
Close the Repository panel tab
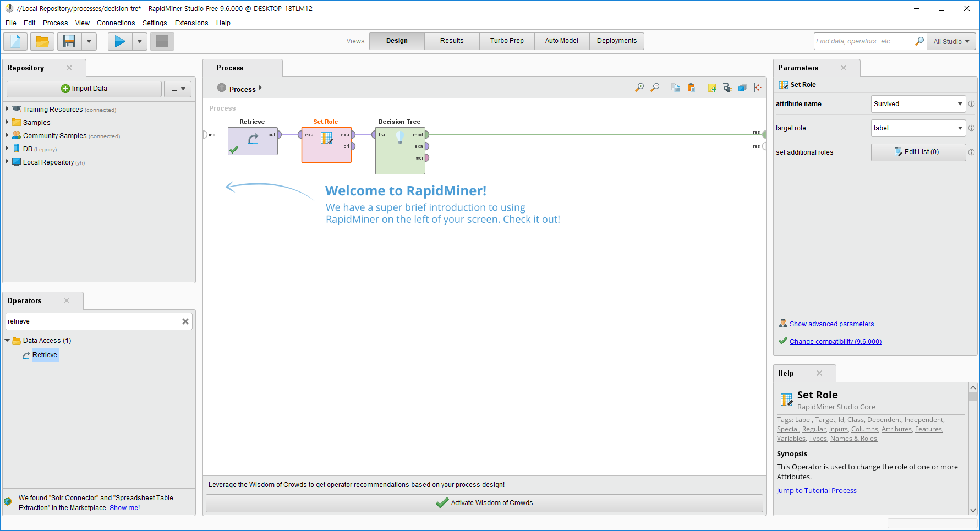point(69,68)
